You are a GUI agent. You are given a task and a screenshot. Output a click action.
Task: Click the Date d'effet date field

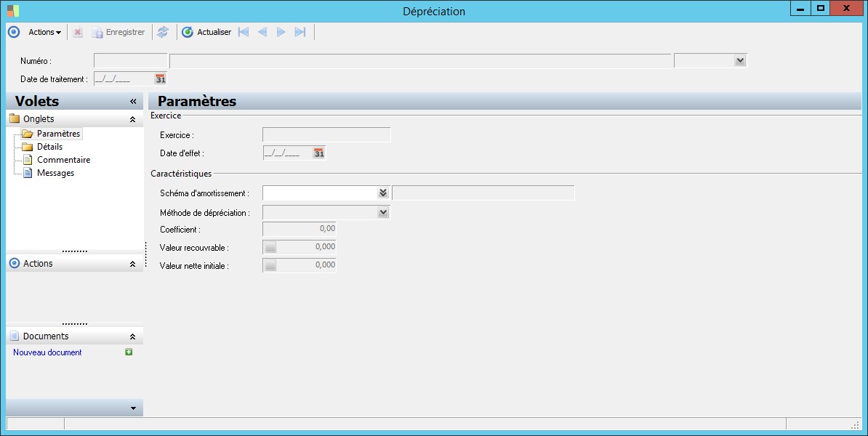287,153
